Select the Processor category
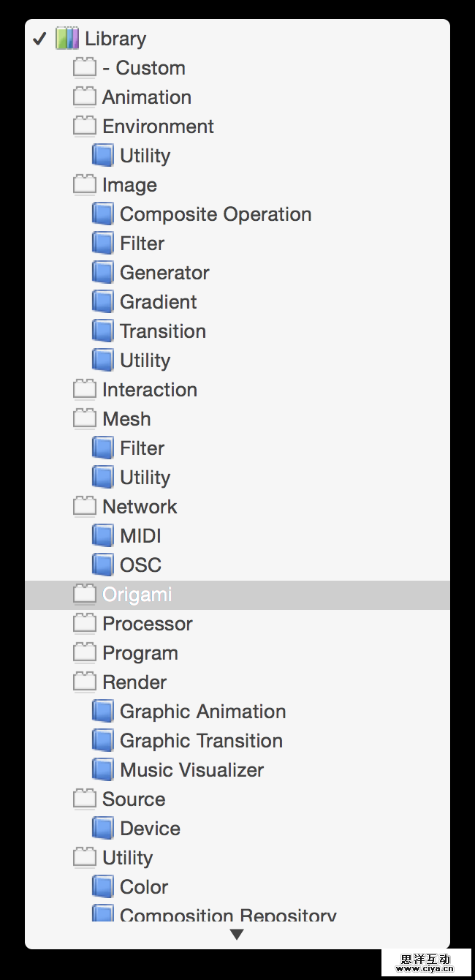475x980 pixels. pos(148,624)
